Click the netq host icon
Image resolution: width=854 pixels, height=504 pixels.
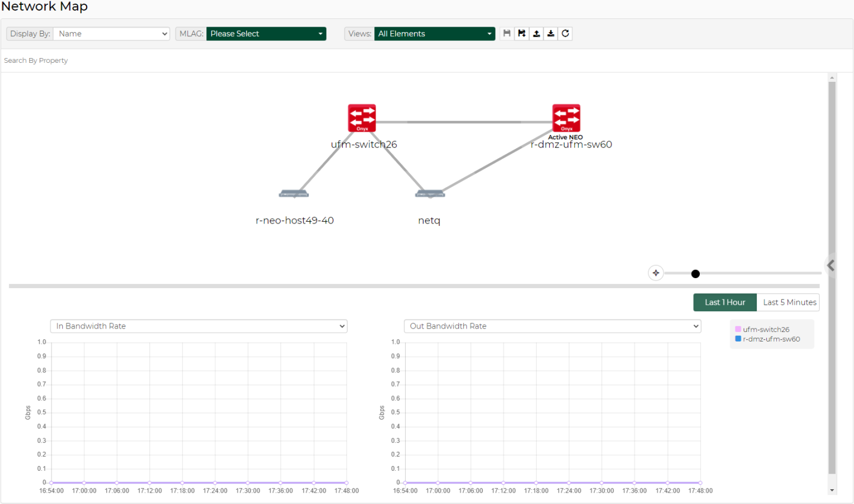click(430, 194)
